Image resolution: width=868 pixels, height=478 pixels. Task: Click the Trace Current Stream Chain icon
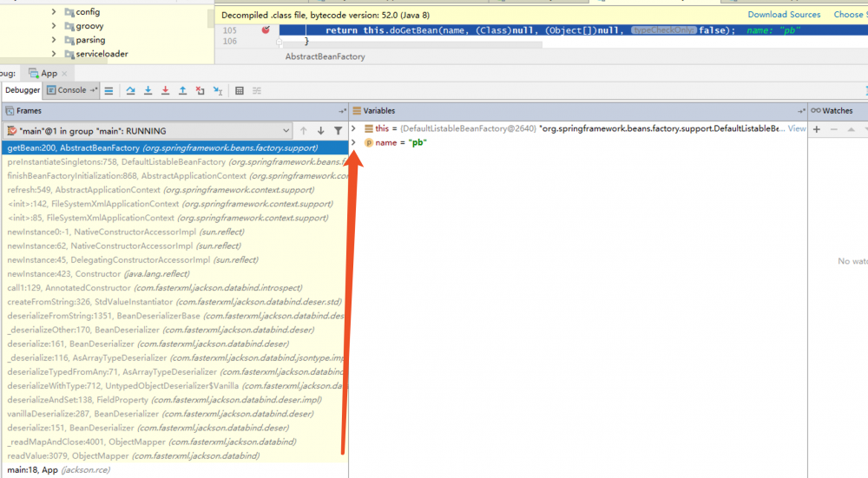257,91
